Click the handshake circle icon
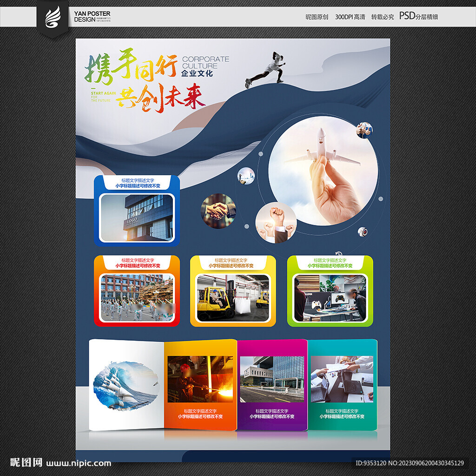The height and width of the screenshot is (476, 476). pos(218,211)
